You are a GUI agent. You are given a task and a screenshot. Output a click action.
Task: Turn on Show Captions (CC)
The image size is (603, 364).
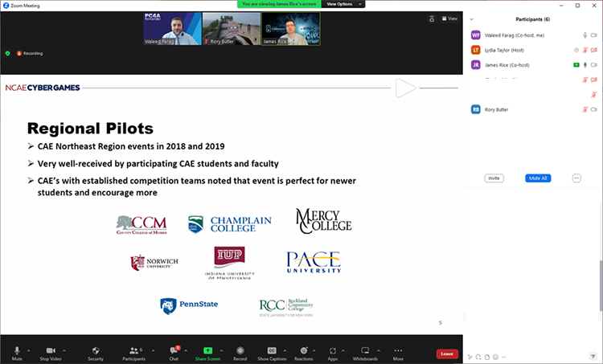(272, 354)
